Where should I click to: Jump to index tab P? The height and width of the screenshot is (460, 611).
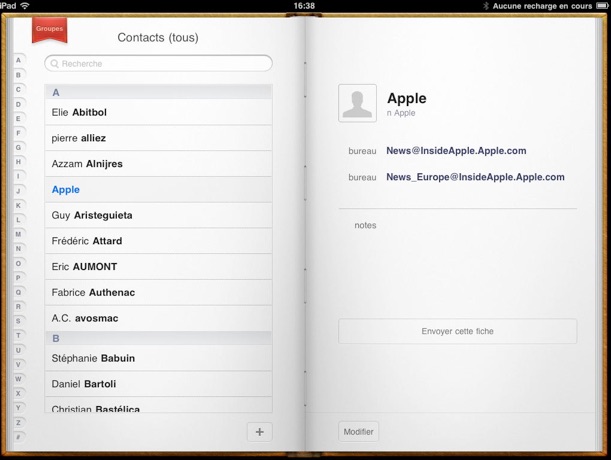point(18,278)
